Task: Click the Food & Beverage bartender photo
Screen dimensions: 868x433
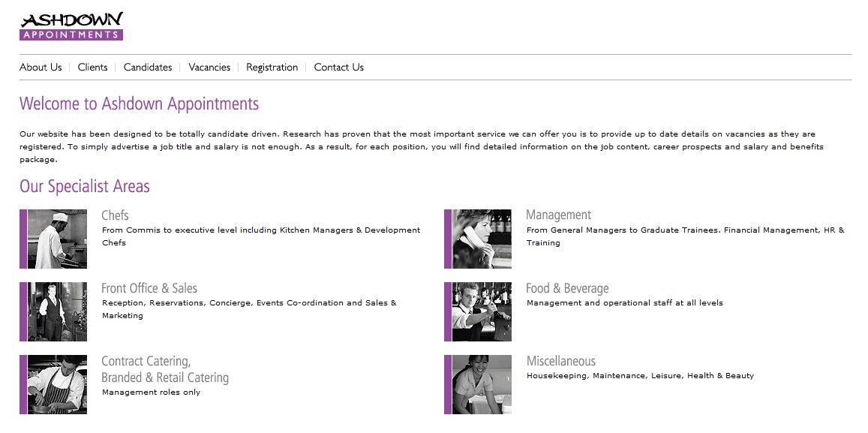Action: [x=482, y=311]
